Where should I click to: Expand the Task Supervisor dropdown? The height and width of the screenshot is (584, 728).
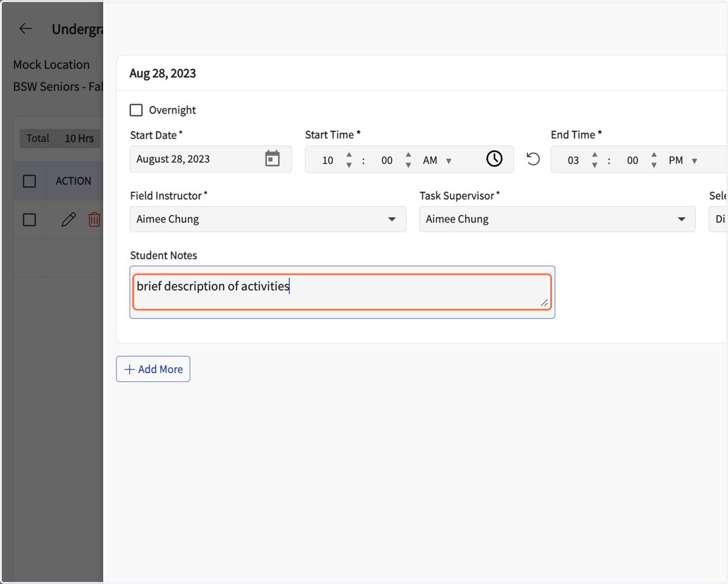557,219
